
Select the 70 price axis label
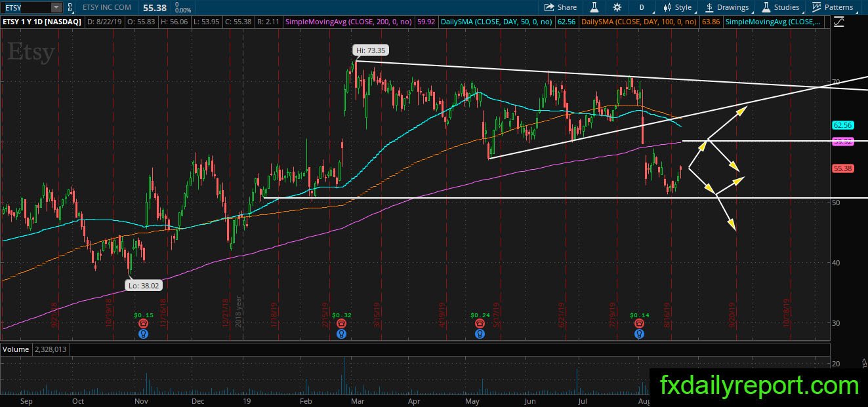(x=836, y=82)
